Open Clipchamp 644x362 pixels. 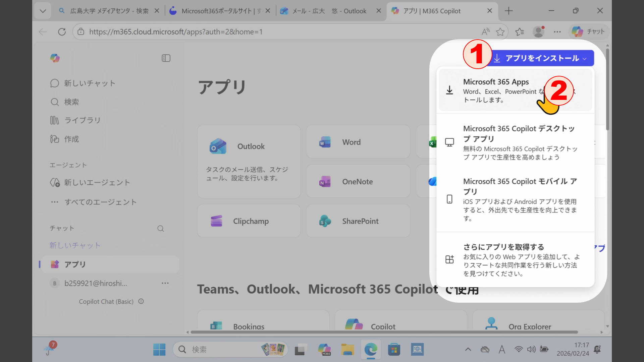click(x=249, y=221)
